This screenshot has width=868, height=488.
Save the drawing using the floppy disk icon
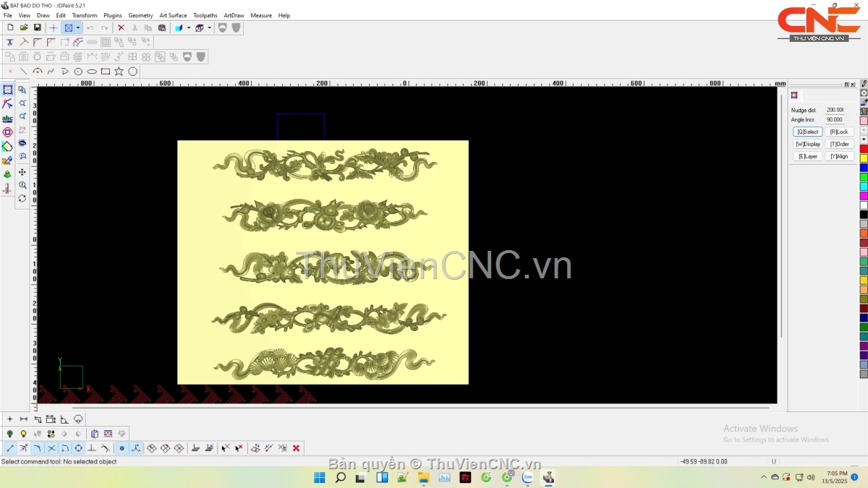click(38, 27)
